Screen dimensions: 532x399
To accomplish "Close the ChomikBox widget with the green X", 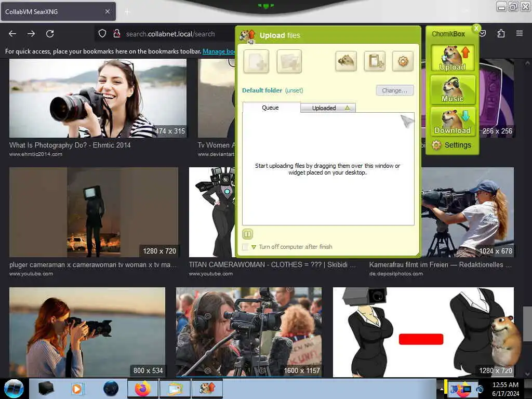I will (476, 28).
